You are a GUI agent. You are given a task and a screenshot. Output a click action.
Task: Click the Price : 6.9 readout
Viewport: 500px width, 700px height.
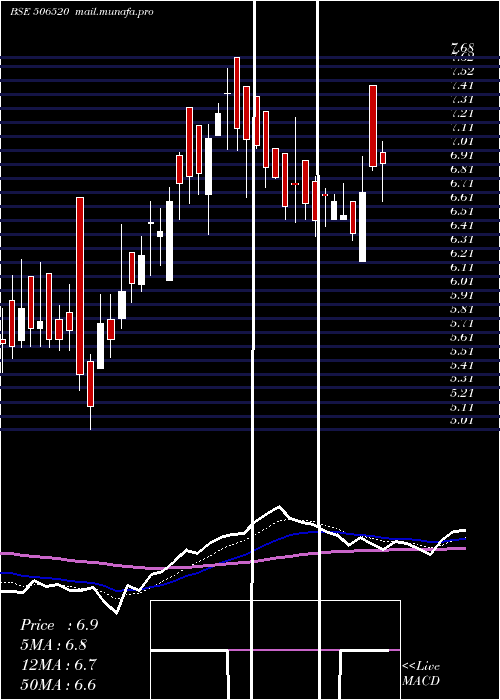click(59, 625)
